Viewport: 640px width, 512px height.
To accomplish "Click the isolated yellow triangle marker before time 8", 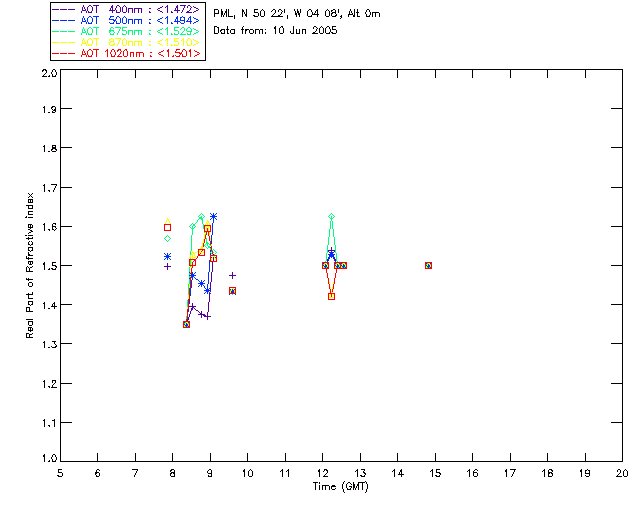I will click(x=167, y=222).
